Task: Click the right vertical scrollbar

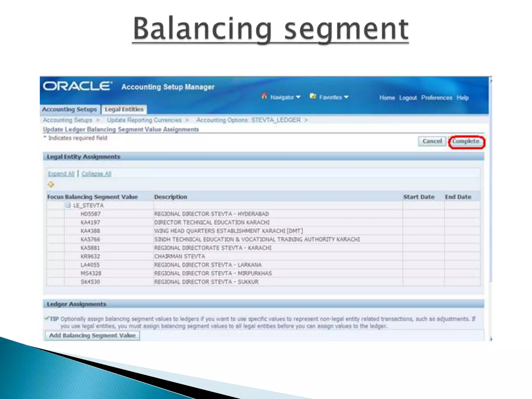Action: (490, 182)
